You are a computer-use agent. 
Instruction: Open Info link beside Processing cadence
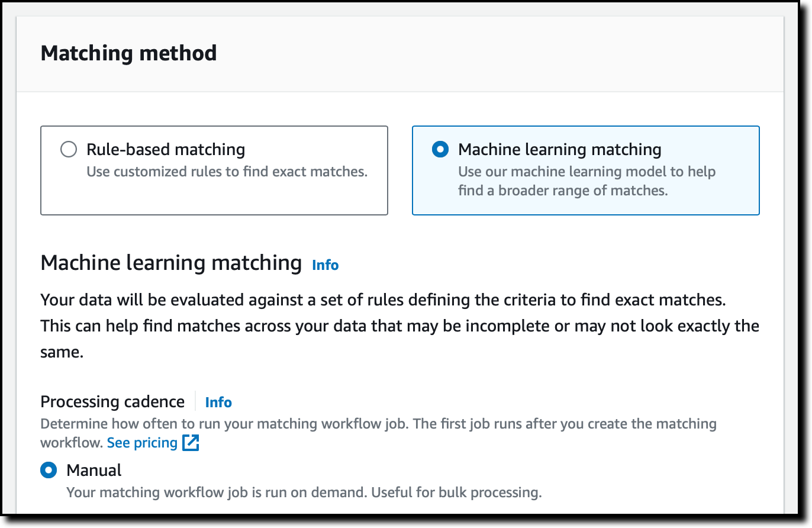pos(218,403)
